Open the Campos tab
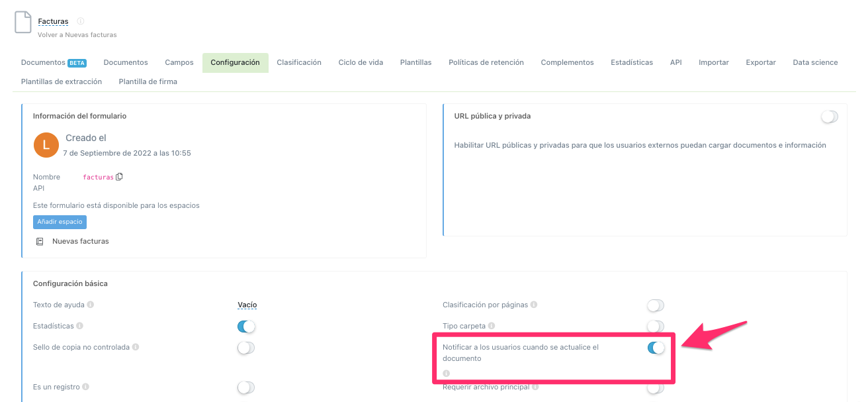The width and height of the screenshot is (868, 402). pos(179,62)
